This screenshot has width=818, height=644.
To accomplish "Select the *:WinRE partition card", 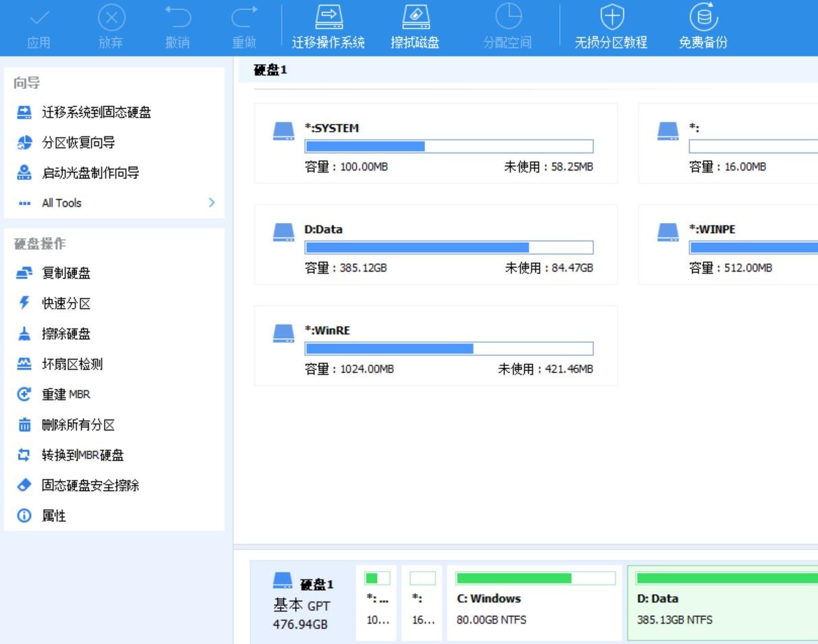I will coord(435,345).
